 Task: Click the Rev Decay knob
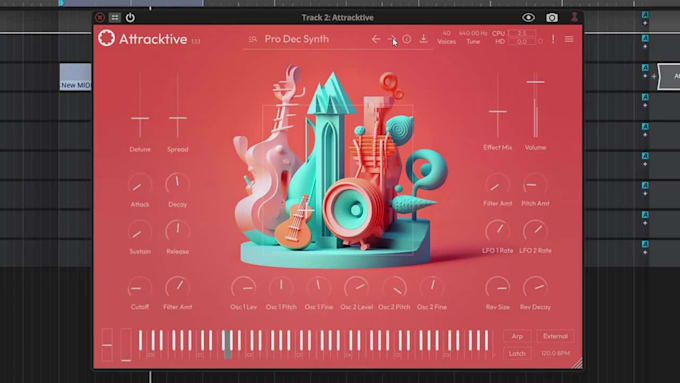tap(535, 287)
